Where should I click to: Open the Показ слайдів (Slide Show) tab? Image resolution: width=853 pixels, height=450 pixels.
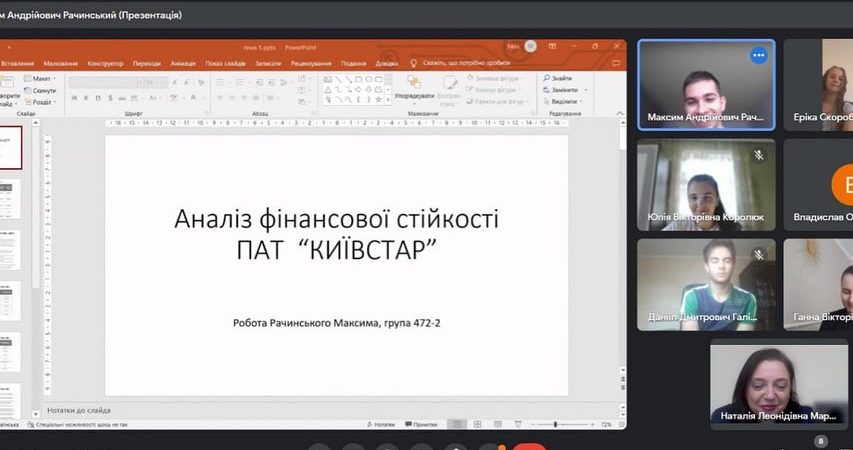[225, 63]
